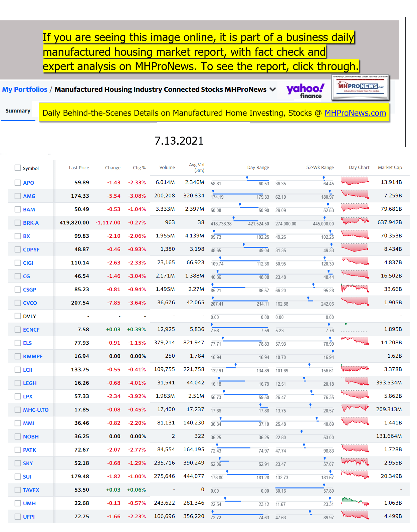Open the UMH day chart sparkline
Screen dimensions: 417x532
[x=355, y=502]
